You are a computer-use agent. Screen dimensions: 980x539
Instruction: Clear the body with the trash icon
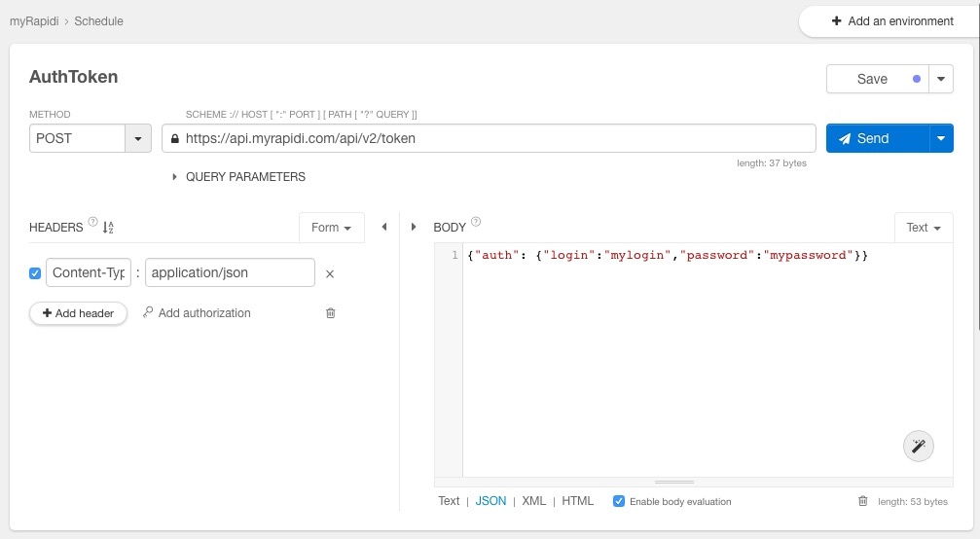point(863,501)
